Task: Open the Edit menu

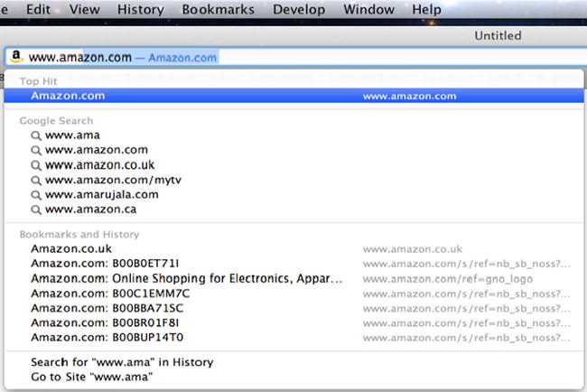Action: pyautogui.click(x=38, y=9)
